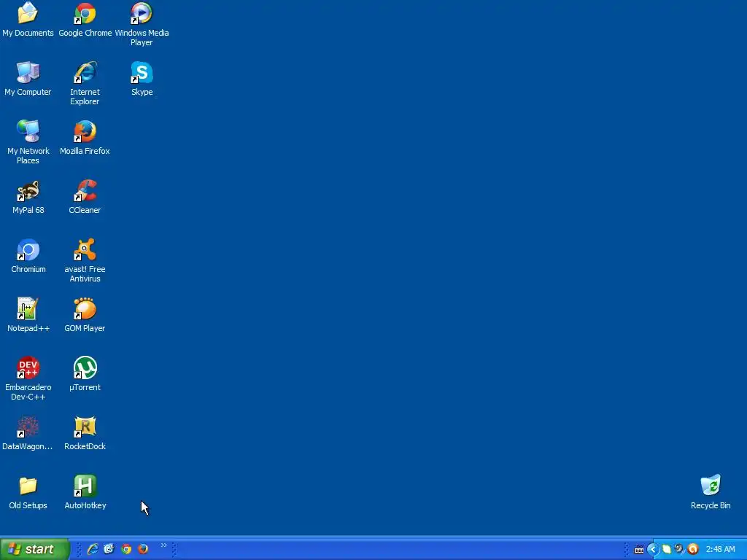The image size is (747, 560).
Task: Launch Internet Explorer from Quick Launch bar
Action: [x=93, y=549]
